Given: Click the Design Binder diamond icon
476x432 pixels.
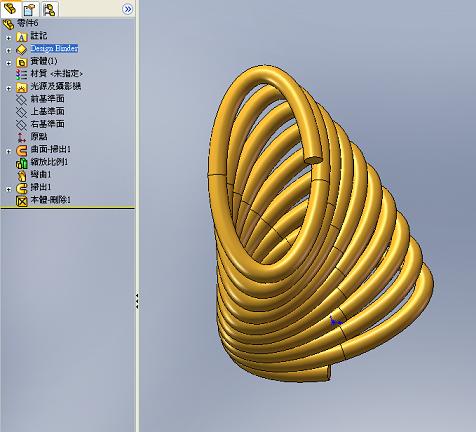Looking at the screenshot, I should (x=22, y=49).
